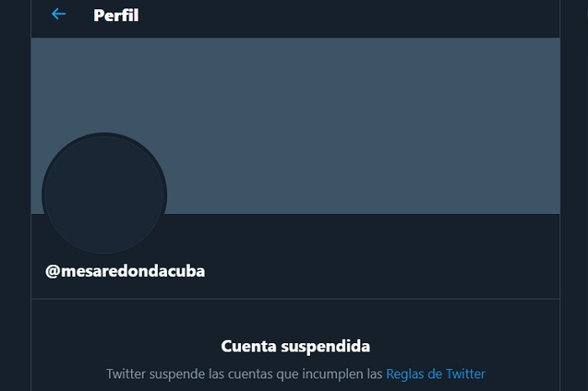The width and height of the screenshot is (588, 391).
Task: Open the blank profile avatar circle
Action: click(x=104, y=194)
